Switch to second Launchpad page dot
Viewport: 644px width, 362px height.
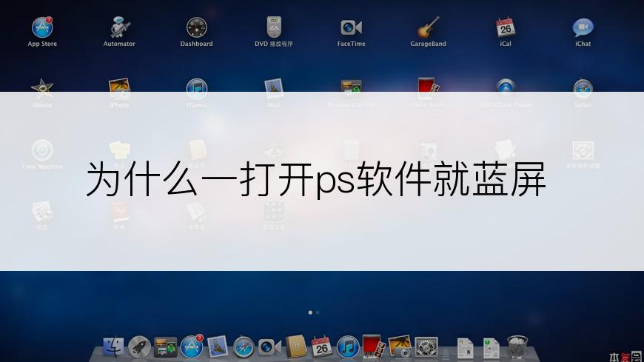coord(318,312)
